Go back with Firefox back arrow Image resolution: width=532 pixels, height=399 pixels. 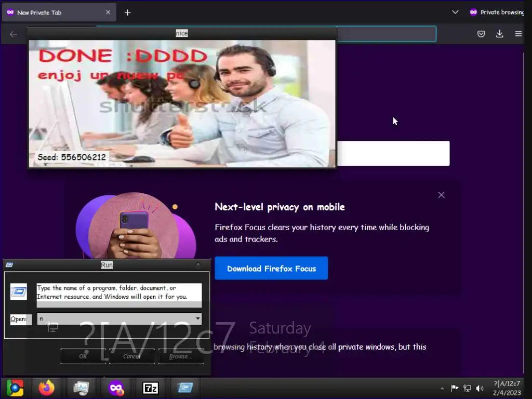tap(13, 34)
